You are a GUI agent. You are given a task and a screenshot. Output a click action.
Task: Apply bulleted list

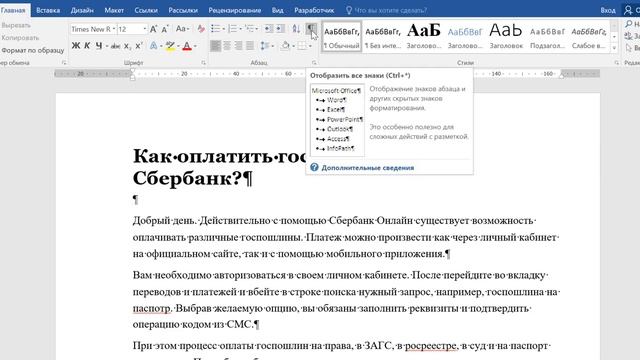click(x=215, y=29)
